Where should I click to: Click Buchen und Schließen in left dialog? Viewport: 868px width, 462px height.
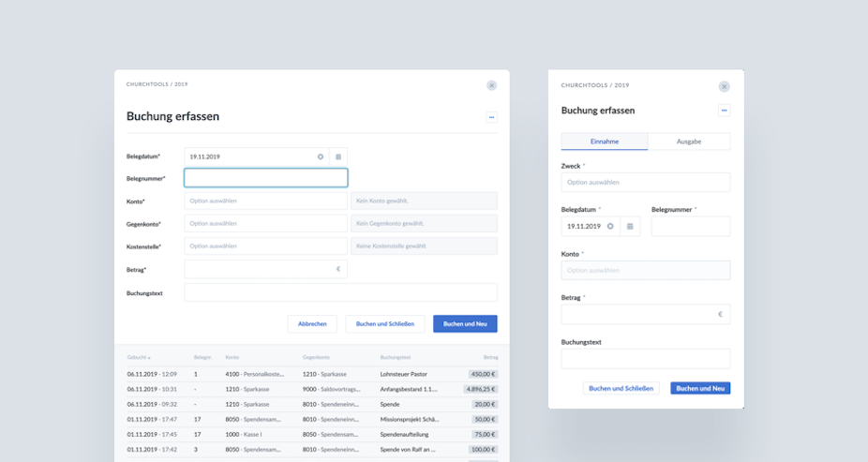pos(384,323)
